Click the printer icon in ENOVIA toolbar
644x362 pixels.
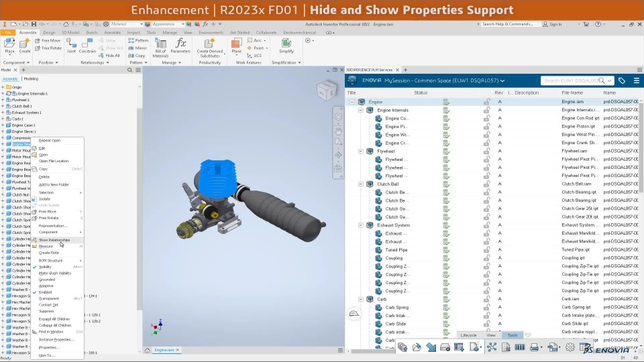pos(535,347)
